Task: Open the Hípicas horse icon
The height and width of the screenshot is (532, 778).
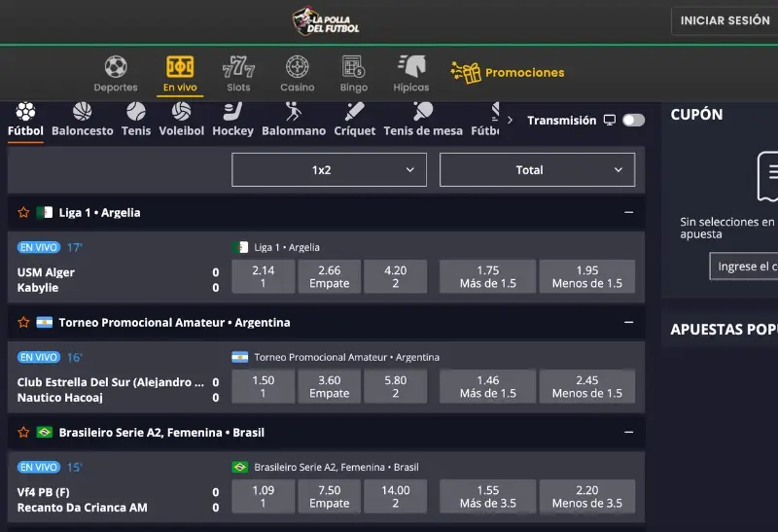Action: (411, 66)
